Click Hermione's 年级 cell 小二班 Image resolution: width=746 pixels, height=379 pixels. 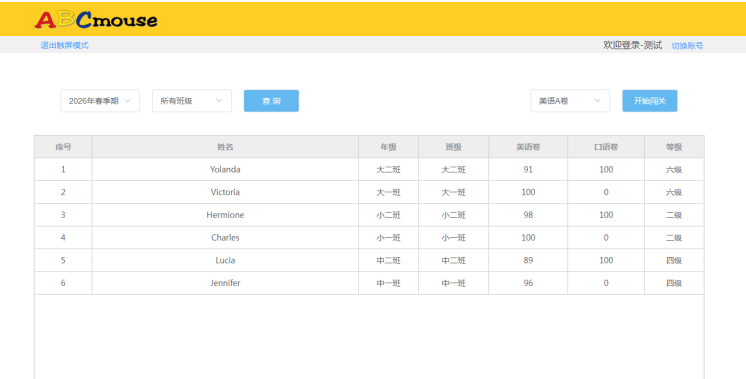388,215
